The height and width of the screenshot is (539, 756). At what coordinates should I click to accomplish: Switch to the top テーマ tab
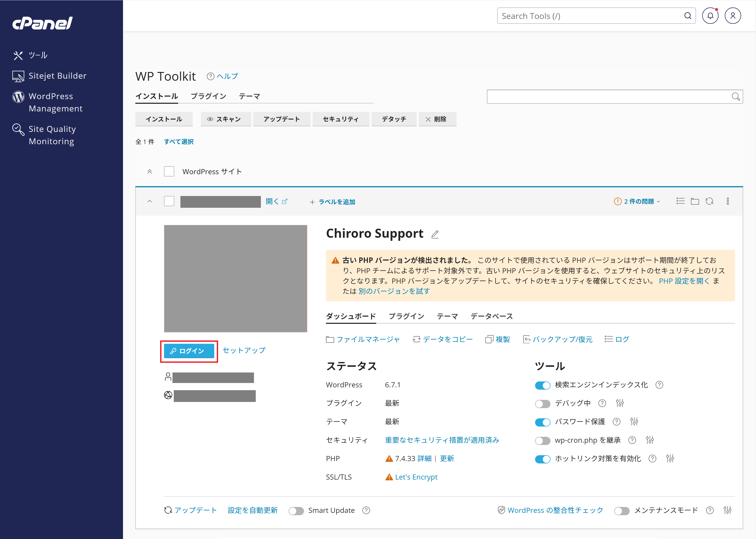(249, 96)
